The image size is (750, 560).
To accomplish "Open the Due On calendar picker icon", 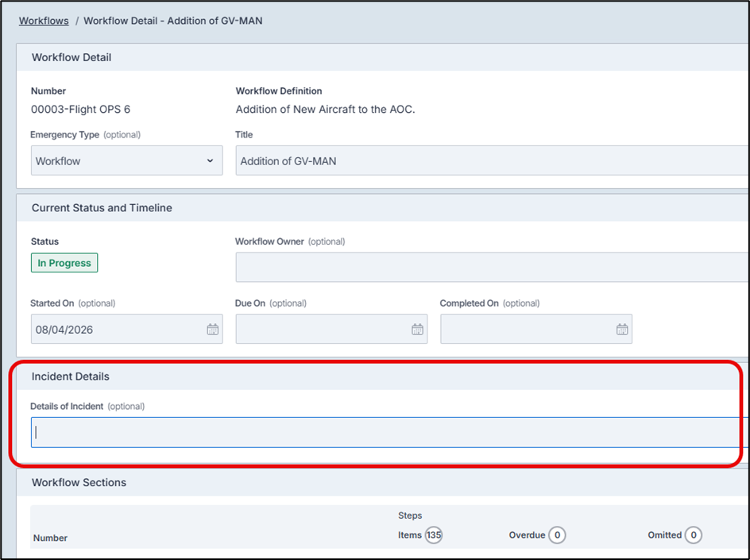I will pos(417,330).
